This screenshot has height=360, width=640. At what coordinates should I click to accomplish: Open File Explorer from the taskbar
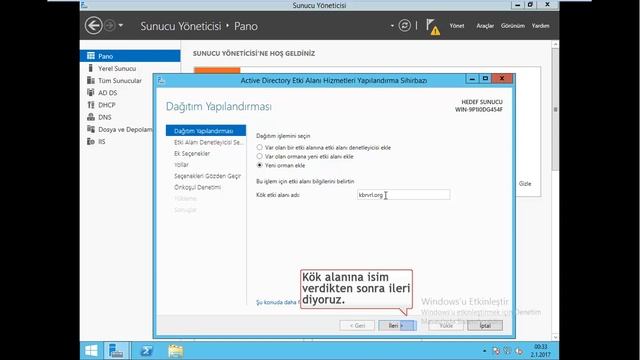176,351
